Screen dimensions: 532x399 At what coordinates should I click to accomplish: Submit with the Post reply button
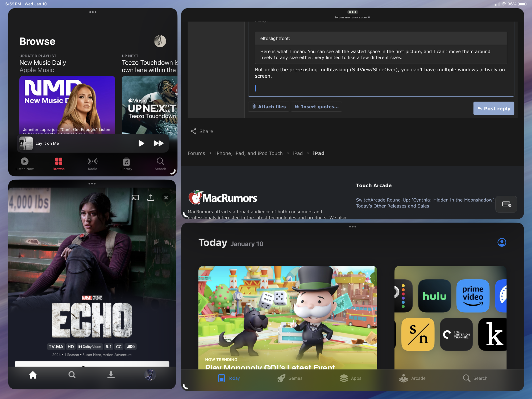pos(494,108)
